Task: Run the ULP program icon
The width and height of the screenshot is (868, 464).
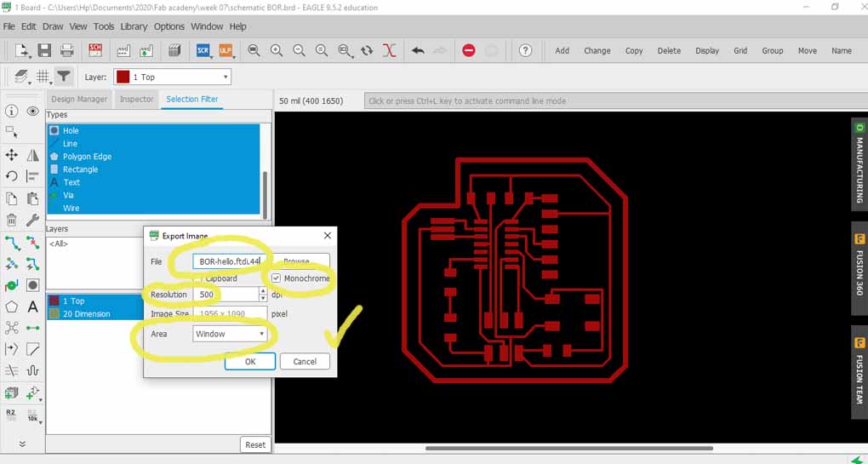Action: coord(226,50)
